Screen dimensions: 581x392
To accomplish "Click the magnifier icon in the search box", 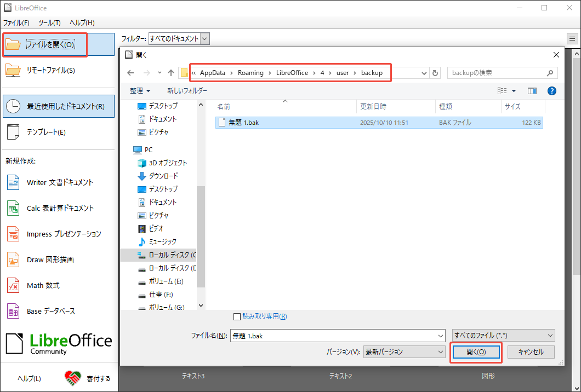I will coord(550,73).
